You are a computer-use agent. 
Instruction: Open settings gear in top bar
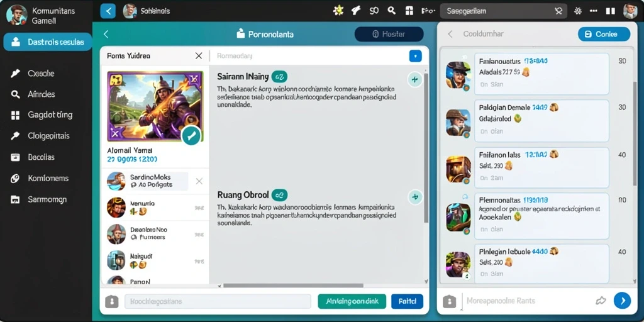pos(578,11)
